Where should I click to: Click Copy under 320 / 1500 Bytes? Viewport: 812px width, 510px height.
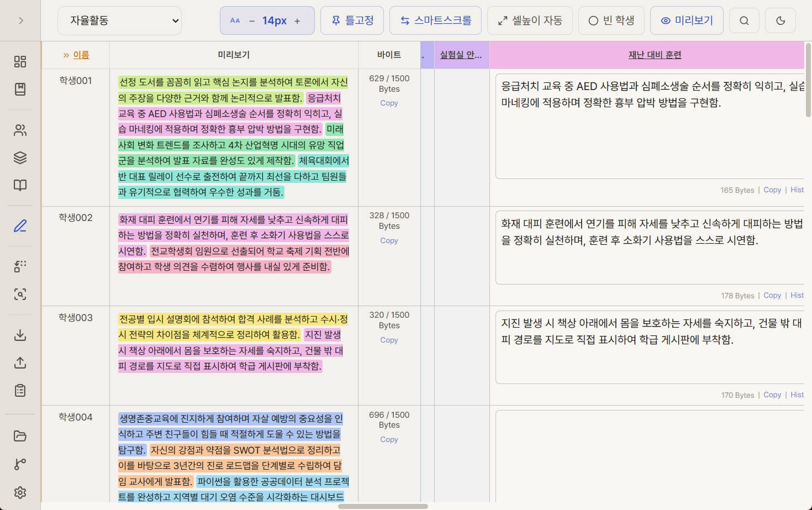tap(389, 340)
